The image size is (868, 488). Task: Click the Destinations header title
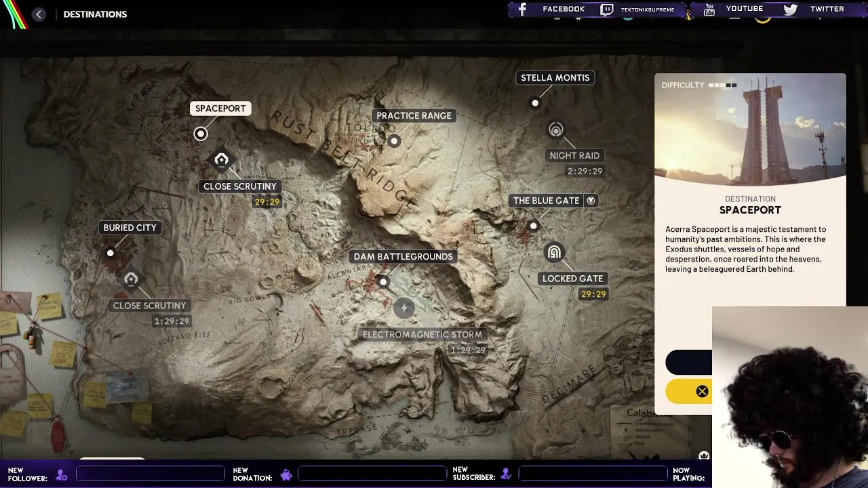95,14
